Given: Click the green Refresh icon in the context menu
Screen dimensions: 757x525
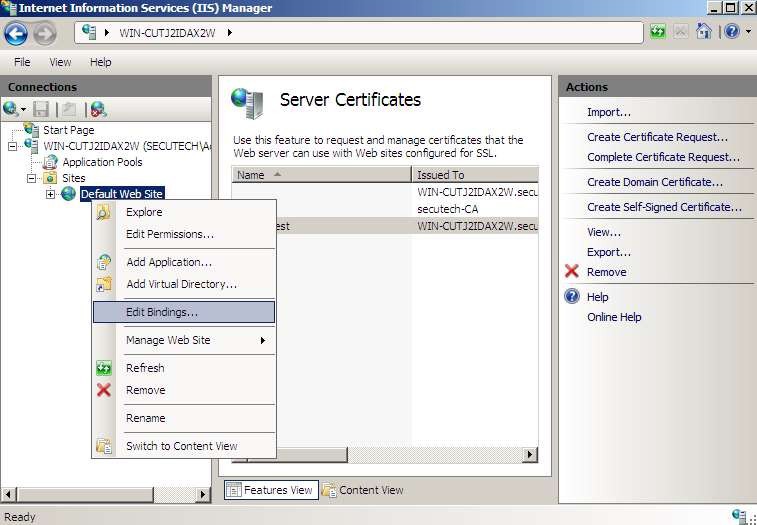Looking at the screenshot, I should [x=104, y=368].
